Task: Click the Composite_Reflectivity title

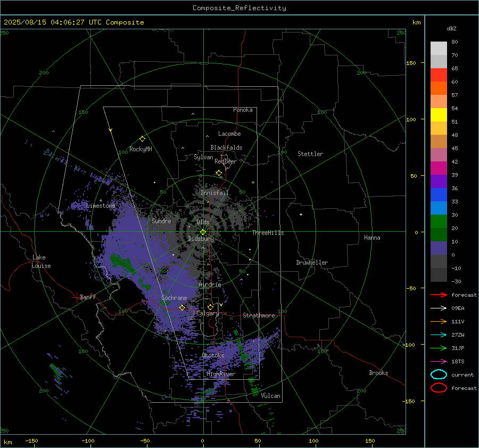Action: pyautogui.click(x=240, y=8)
